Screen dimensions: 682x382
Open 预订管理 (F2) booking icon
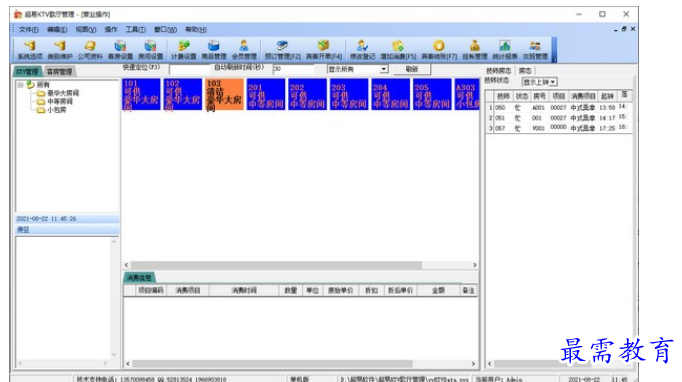click(x=282, y=50)
